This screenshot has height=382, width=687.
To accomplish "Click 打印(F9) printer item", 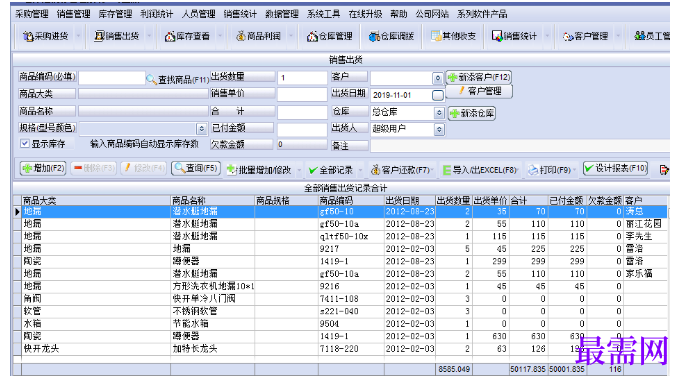I will click(549, 170).
